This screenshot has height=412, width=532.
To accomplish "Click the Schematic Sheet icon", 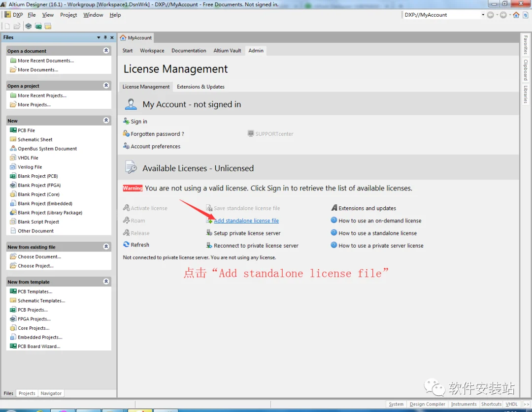I will pos(13,139).
